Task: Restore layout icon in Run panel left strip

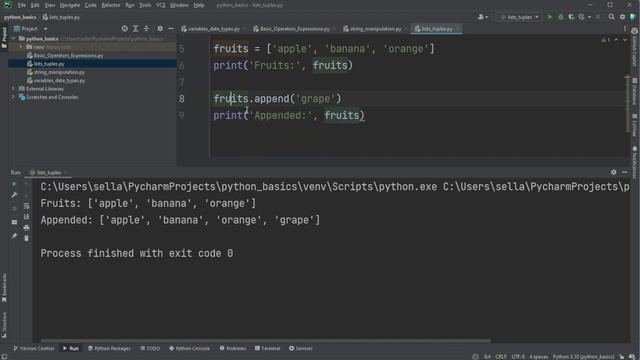Action: [x=14, y=222]
